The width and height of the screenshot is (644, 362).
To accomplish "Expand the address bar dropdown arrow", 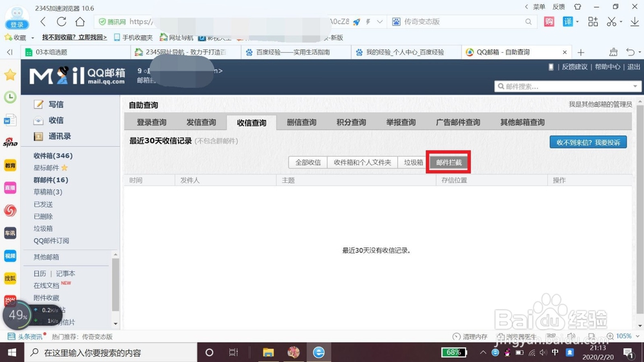I will (380, 22).
